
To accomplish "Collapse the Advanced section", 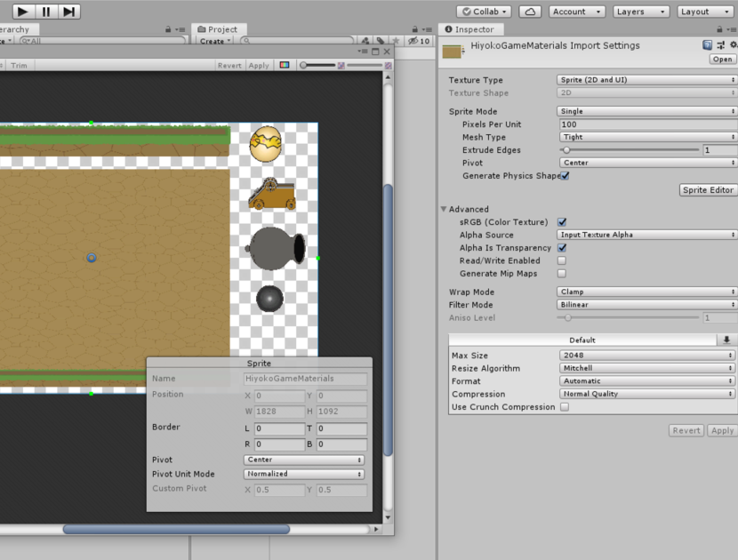I will click(x=444, y=208).
